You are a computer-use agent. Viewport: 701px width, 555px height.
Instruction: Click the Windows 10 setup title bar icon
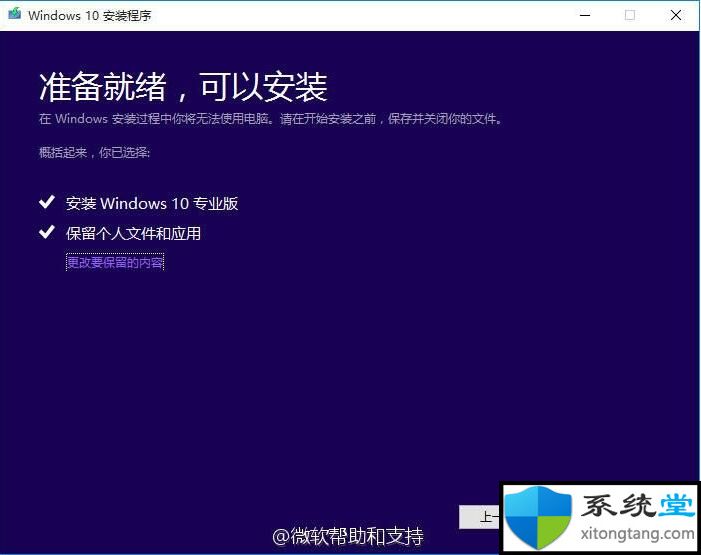pyautogui.click(x=14, y=13)
